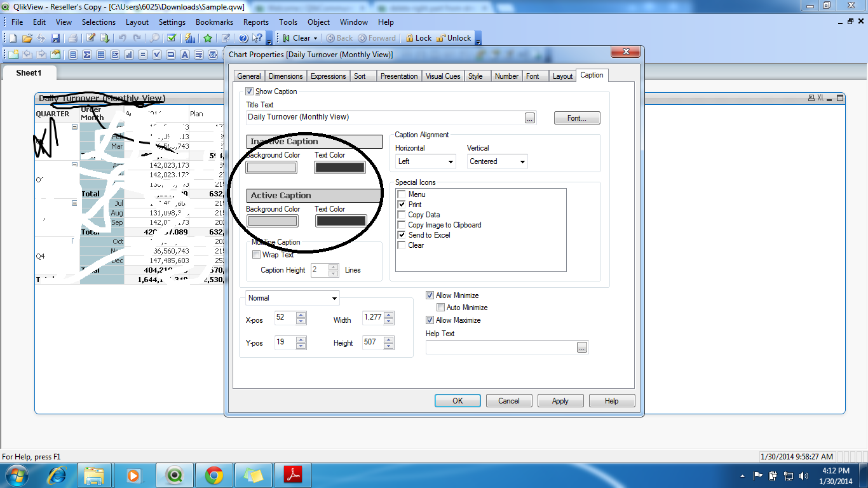
Task: Click the print icon in chart caption
Action: [811, 98]
